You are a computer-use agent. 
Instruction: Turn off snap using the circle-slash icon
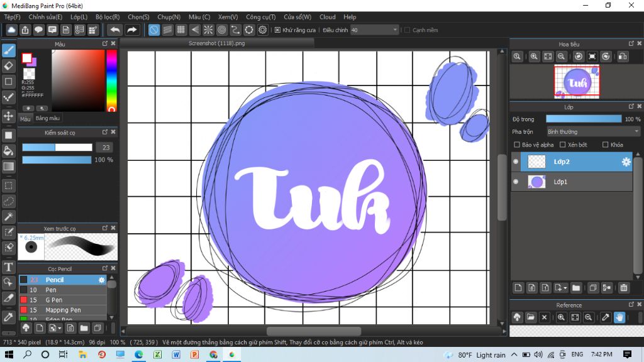(x=154, y=30)
